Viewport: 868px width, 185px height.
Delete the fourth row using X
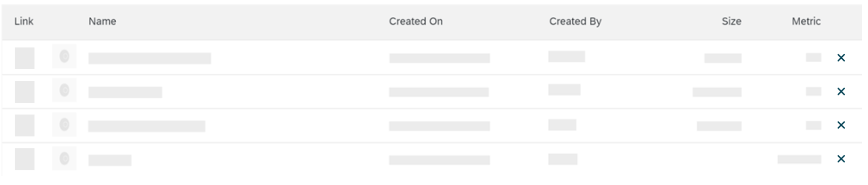pos(841,159)
